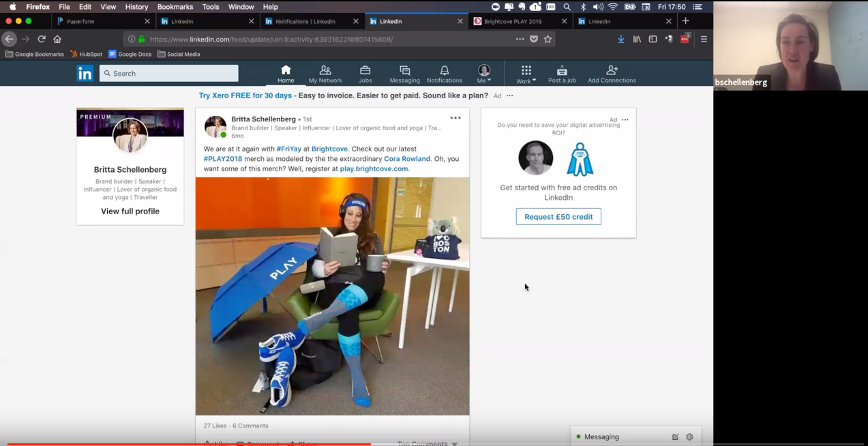This screenshot has width=868, height=446.
Task: Open page actions ellipsis in address bar
Action: (x=520, y=39)
